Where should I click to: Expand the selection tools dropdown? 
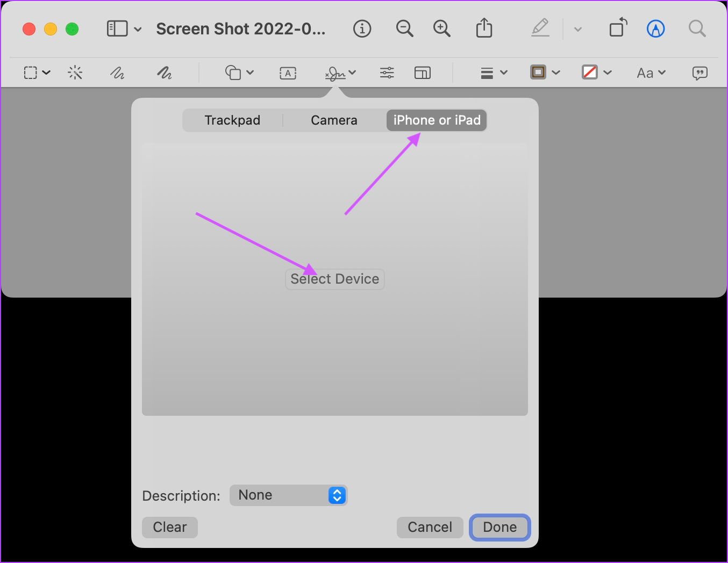pyautogui.click(x=46, y=73)
